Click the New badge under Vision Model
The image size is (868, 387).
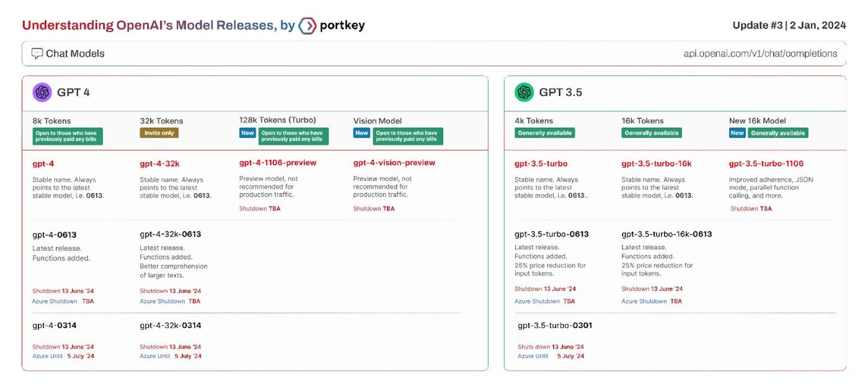click(x=362, y=133)
